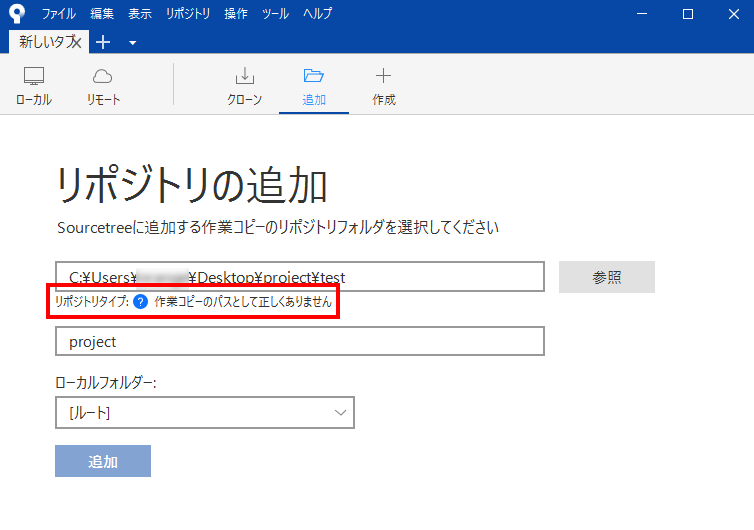Viewport: 754px width, 530px height.
Task: Maximize the Sourcetree window
Action: pos(688,14)
